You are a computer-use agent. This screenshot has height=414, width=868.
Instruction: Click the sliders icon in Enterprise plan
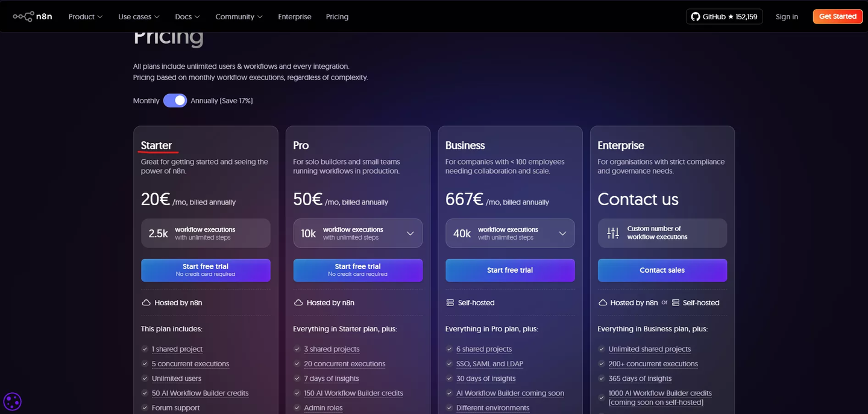click(x=613, y=233)
